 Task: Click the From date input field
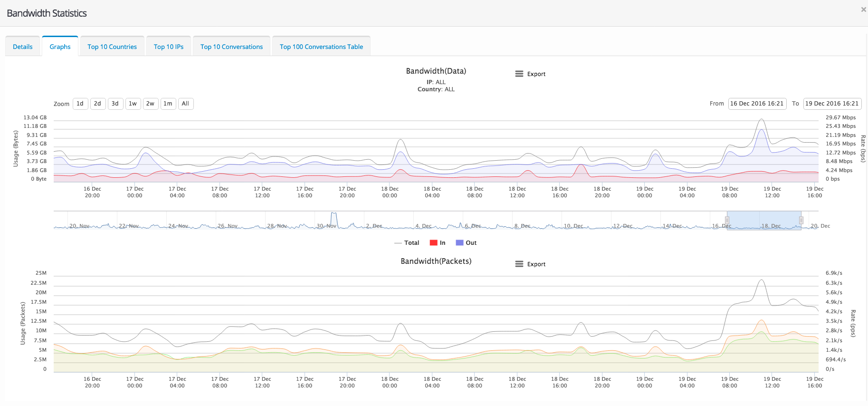(757, 104)
